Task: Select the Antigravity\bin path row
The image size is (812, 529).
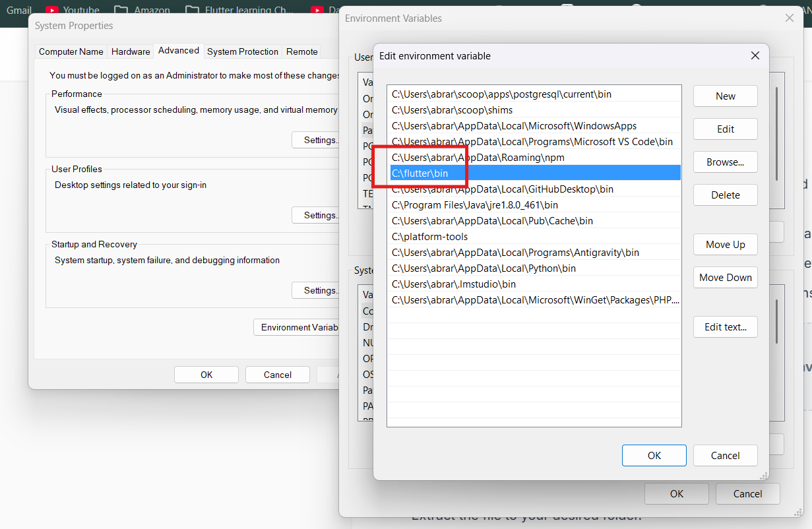Action: coord(534,253)
